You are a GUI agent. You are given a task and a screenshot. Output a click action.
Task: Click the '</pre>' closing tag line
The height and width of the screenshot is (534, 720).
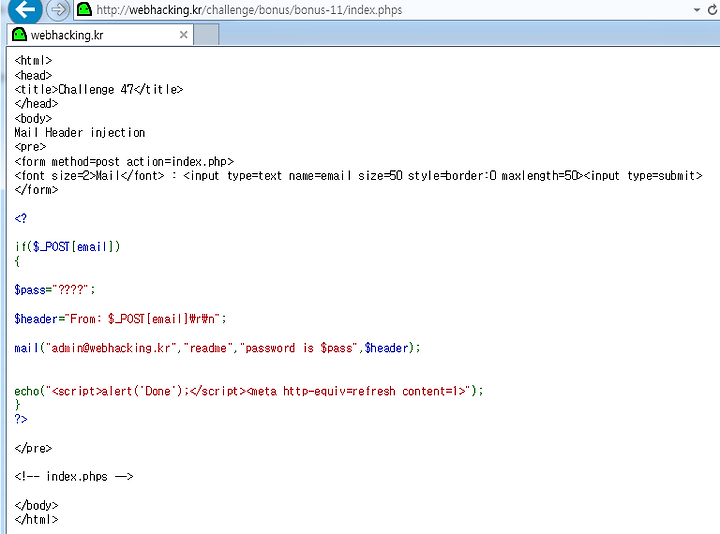pos(33,448)
